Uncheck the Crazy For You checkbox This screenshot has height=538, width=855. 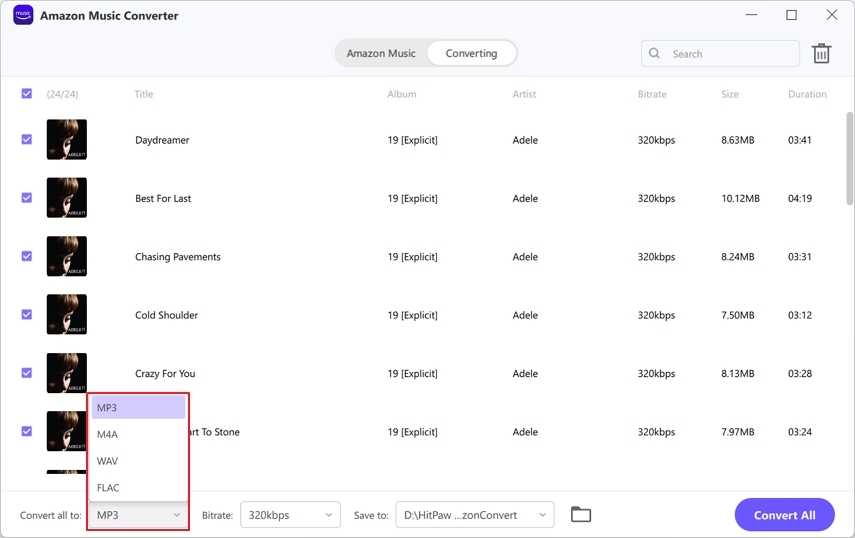click(27, 373)
